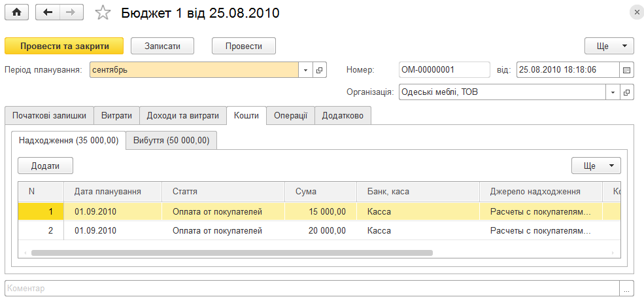Open calendar picker for document date
The width and height of the screenshot is (644, 301).
tap(626, 70)
